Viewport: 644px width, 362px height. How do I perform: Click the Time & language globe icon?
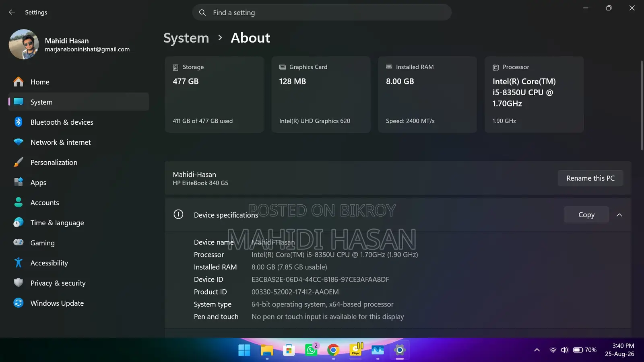19,222
